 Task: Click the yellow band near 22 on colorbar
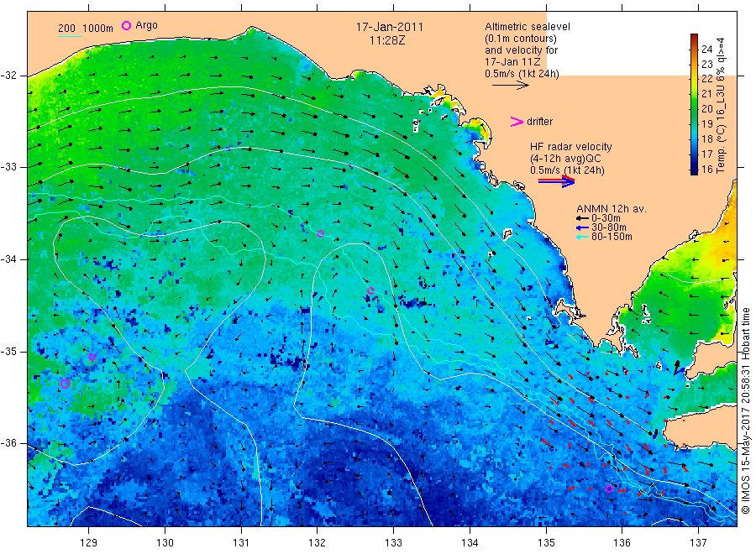click(x=694, y=78)
